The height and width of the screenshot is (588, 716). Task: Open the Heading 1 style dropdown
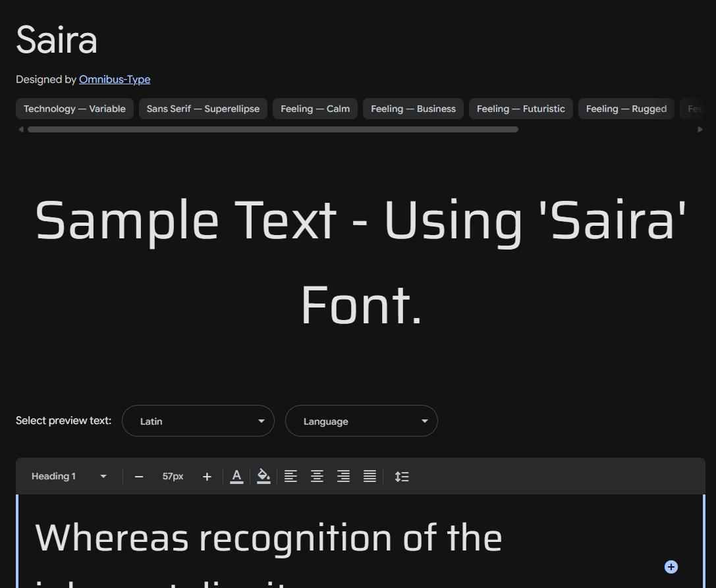[x=69, y=476]
